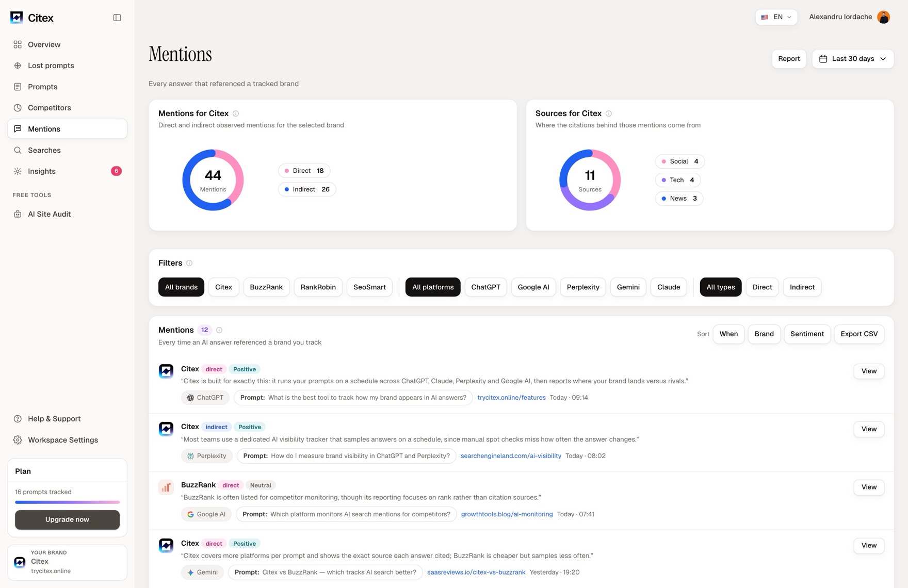
Task: Click the info icon beside the Mentions 12 heading
Action: click(219, 330)
